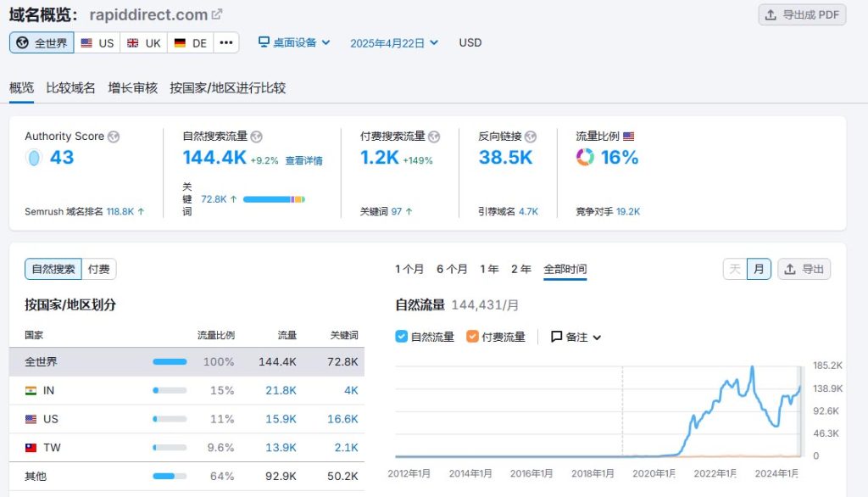868x497 pixels.
Task: Click the TW row traffic share bar
Action: [170, 448]
